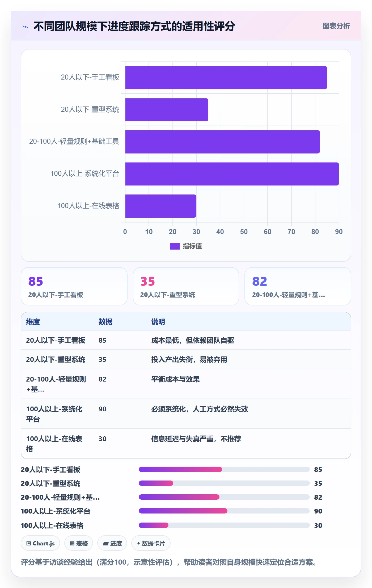
Task: Select the 20-100人-轻量规则+基础工具 chart bar
Action: tap(222, 142)
